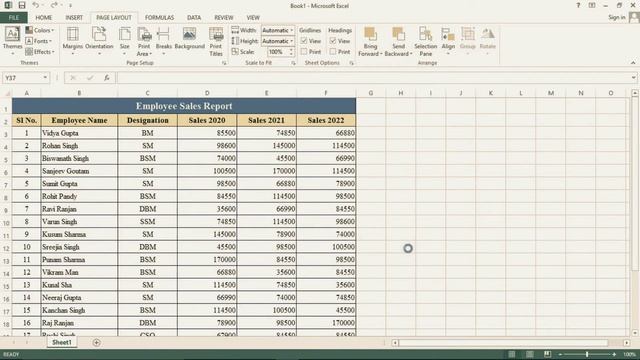Image resolution: width=640 pixels, height=360 pixels.
Task: Click the Redo icon
Action: pyautogui.click(x=54, y=5)
